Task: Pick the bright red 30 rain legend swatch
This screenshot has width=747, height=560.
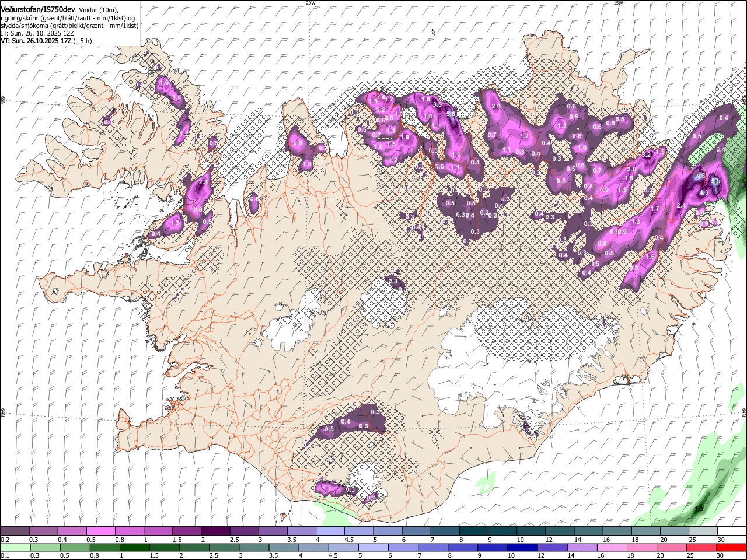Action: click(732, 547)
